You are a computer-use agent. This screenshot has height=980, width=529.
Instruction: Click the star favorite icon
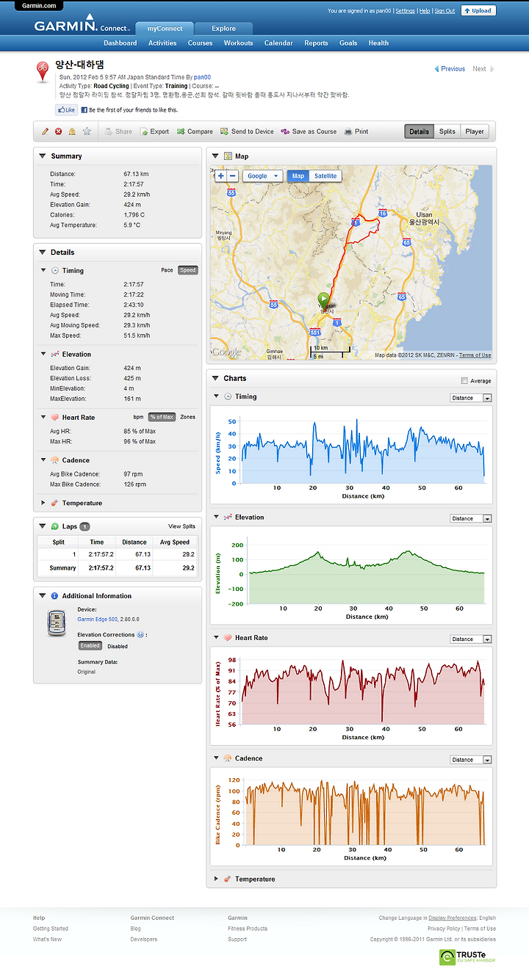pos(87,131)
